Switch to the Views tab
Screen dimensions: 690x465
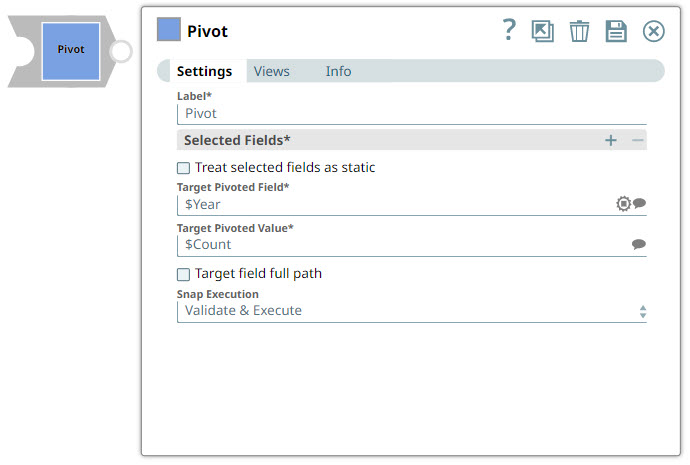tap(271, 71)
